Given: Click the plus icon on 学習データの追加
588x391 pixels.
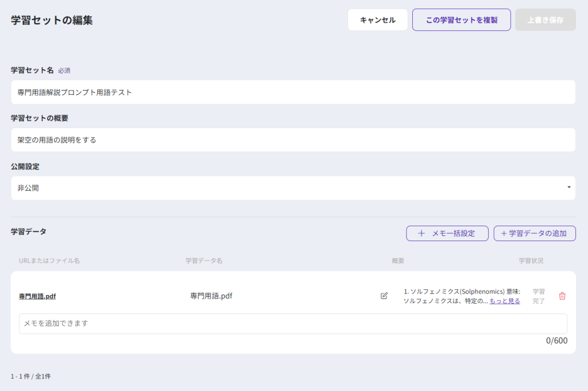Looking at the screenshot, I should click(504, 234).
